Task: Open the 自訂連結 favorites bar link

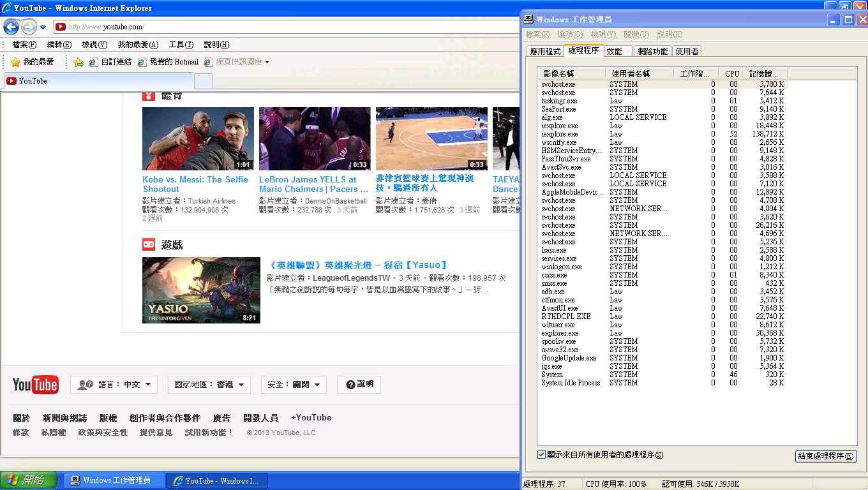Action: pyautogui.click(x=110, y=62)
